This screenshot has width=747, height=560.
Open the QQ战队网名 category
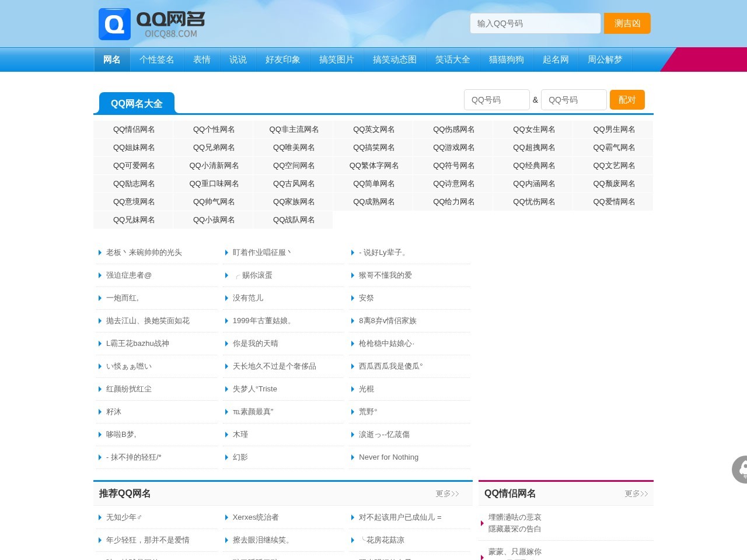click(294, 220)
